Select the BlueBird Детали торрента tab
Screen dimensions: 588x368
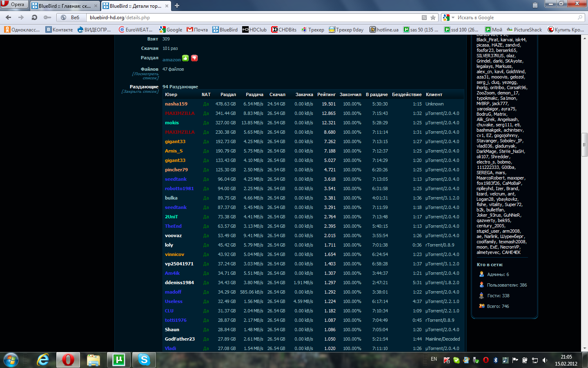[x=136, y=6]
